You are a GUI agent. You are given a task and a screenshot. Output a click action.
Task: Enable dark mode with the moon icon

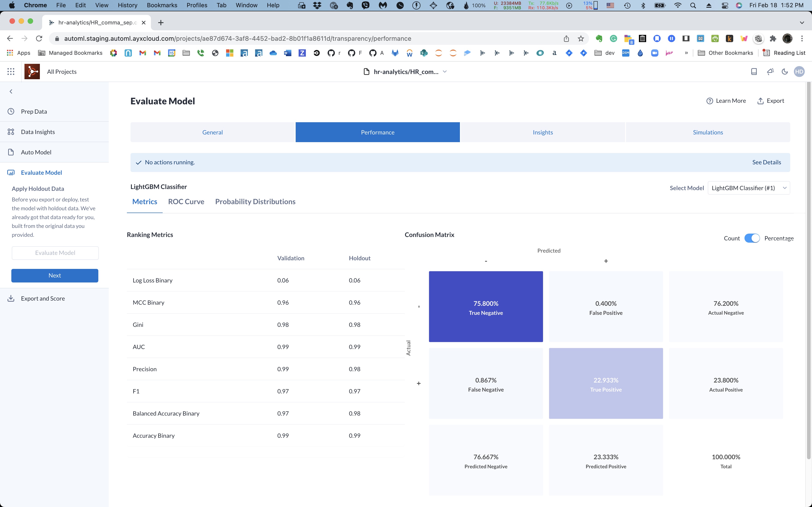(x=785, y=72)
